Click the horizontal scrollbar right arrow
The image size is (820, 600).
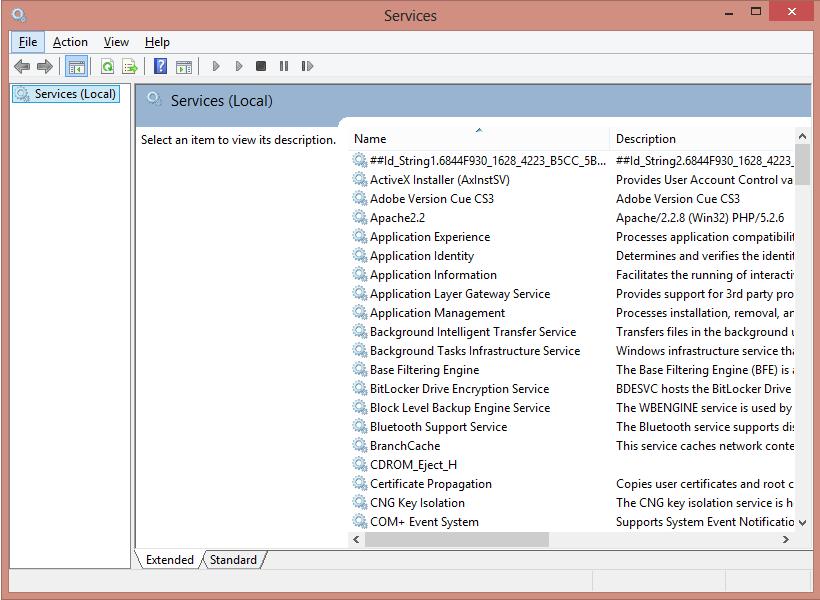786,539
